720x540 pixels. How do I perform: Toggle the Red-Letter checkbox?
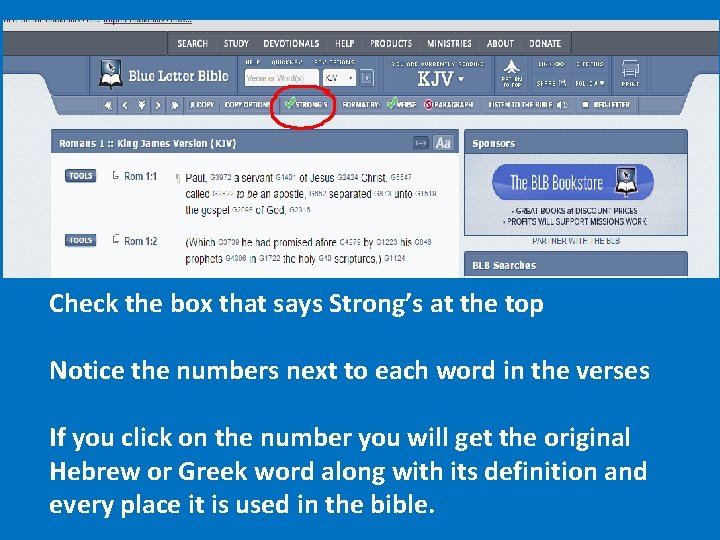585,105
